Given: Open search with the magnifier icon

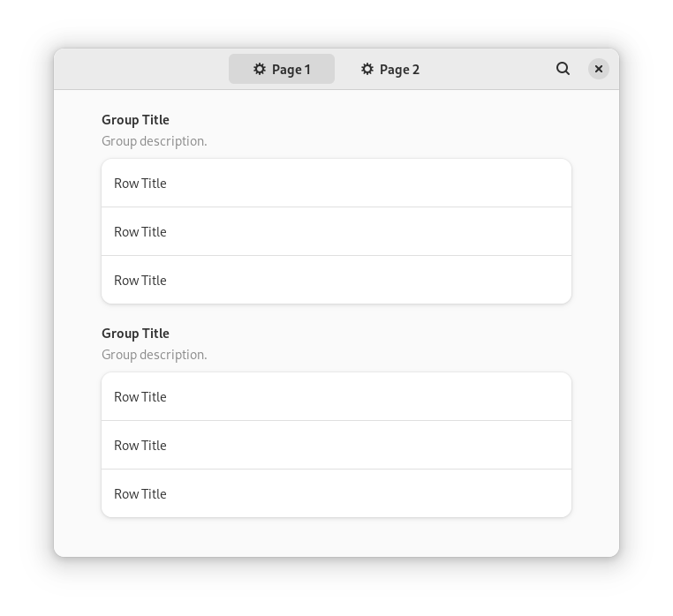Looking at the screenshot, I should pos(563,69).
